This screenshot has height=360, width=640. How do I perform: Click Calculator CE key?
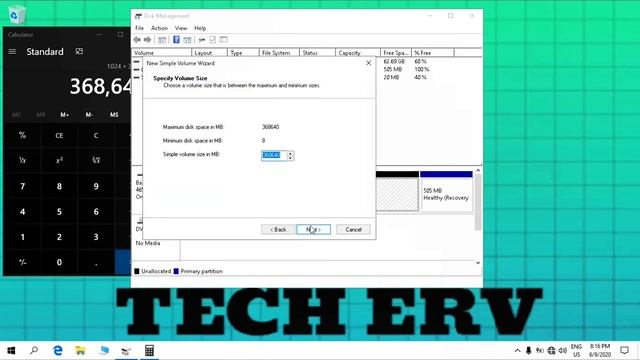pos(59,135)
